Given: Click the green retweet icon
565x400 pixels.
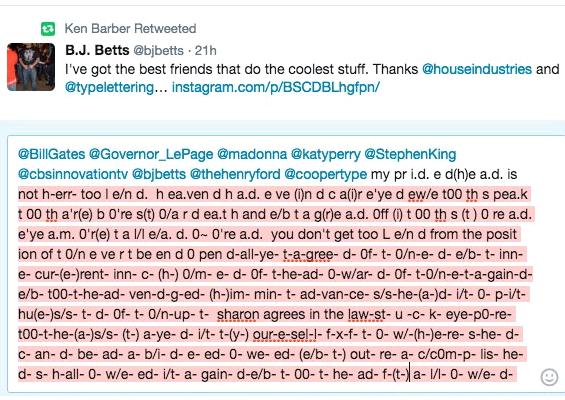Looking at the screenshot, I should click(48, 29).
